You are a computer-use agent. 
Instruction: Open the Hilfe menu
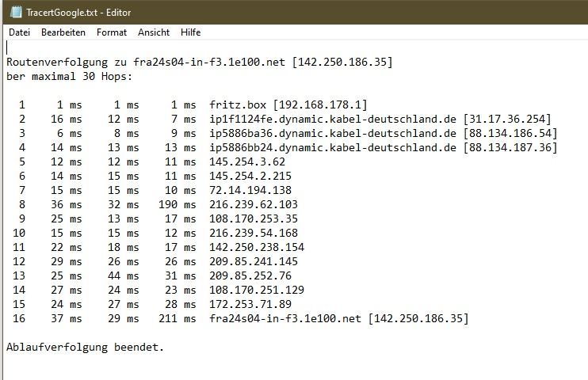click(x=190, y=32)
